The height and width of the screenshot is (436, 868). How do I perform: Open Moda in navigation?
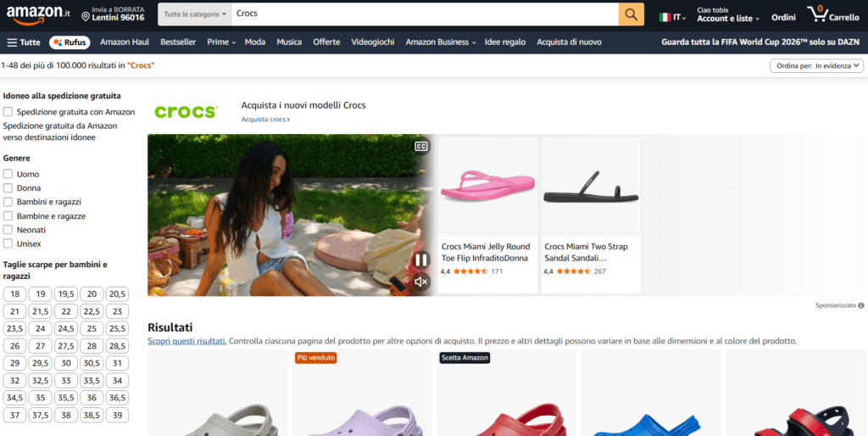[254, 42]
